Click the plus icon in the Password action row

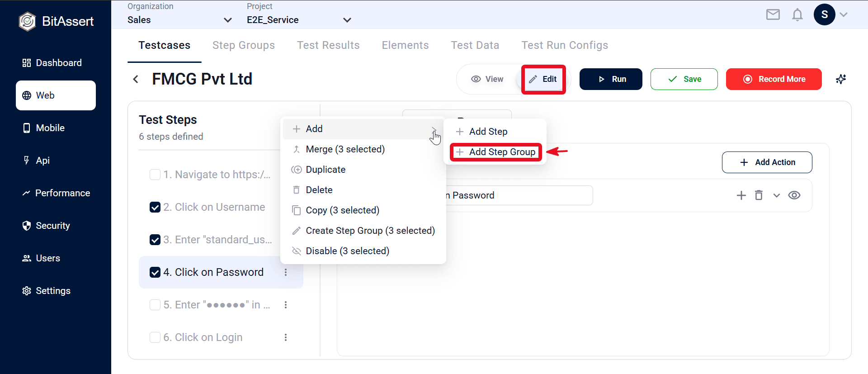741,195
